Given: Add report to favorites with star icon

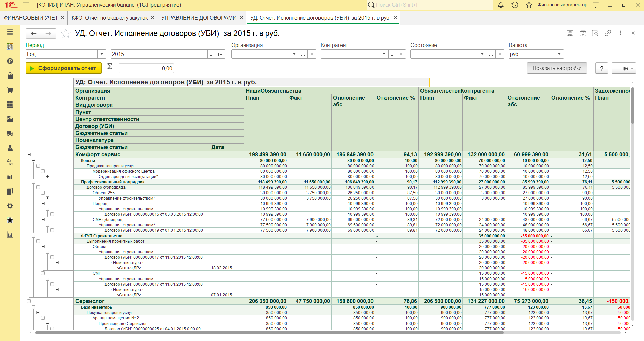Looking at the screenshot, I should pos(66,33).
